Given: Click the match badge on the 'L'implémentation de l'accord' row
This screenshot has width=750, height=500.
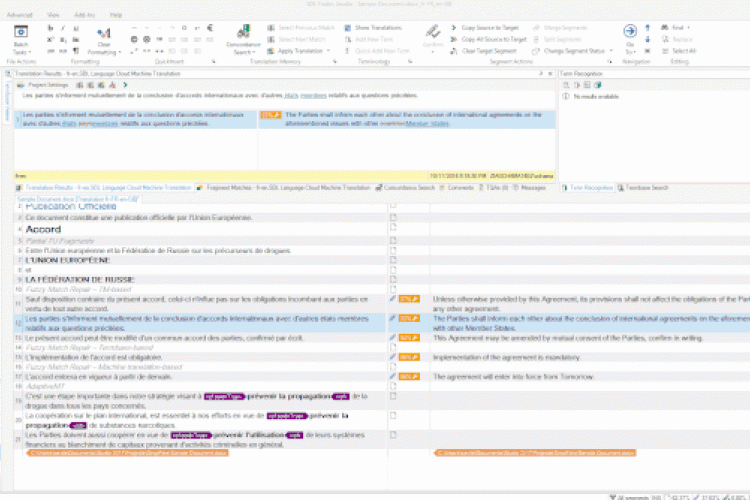Looking at the screenshot, I should (x=409, y=357).
